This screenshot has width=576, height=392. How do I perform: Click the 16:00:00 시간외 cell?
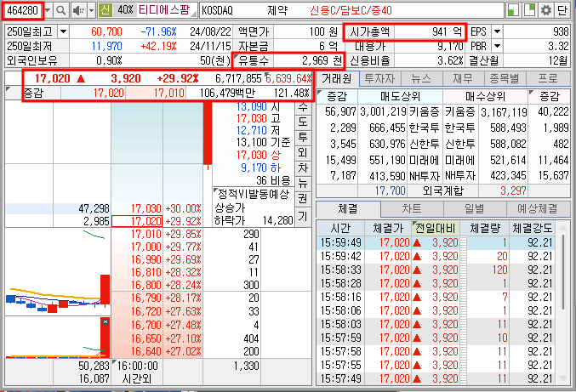137,372
